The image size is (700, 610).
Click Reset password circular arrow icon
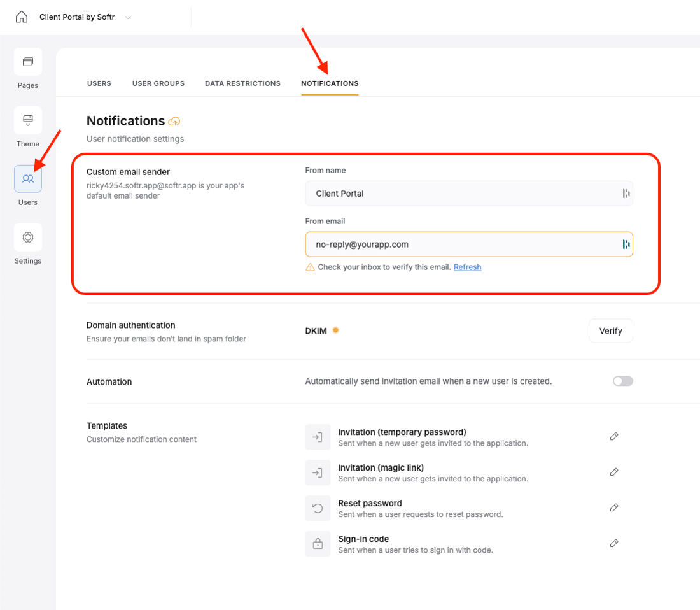point(318,508)
